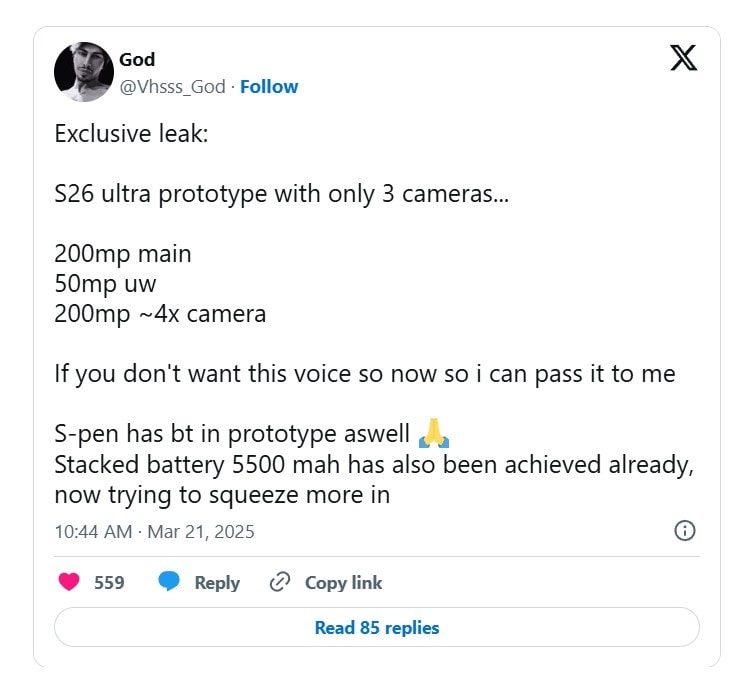Click the prayer hands emoji

tap(434, 435)
